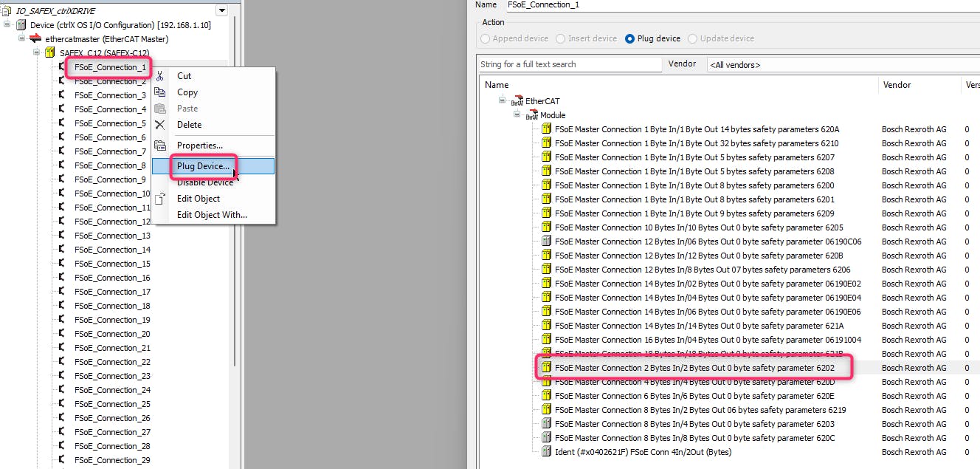Screen dimensions: 980x469
Task: Click the ethercatmaster node icon
Action: (35, 39)
